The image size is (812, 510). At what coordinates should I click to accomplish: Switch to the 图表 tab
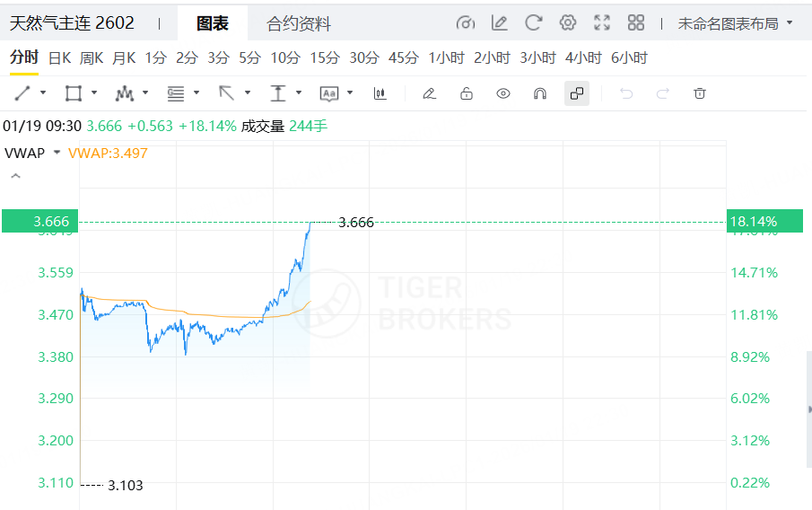click(213, 23)
